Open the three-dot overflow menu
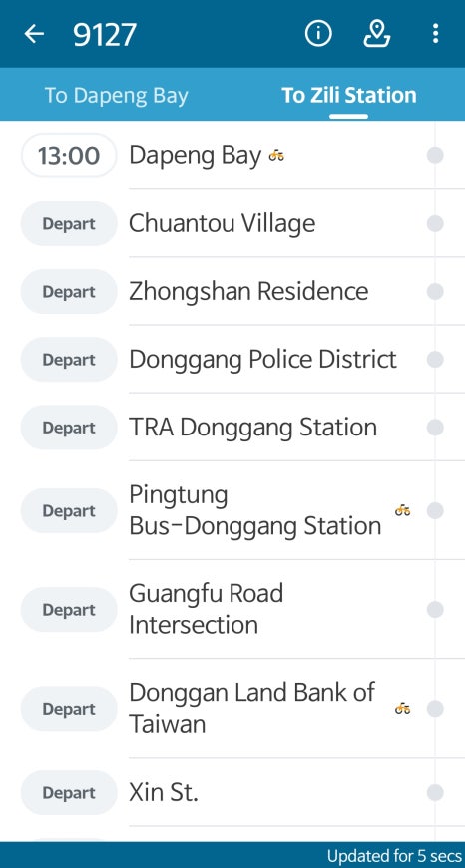Screen dimensions: 465x868 (436, 34)
